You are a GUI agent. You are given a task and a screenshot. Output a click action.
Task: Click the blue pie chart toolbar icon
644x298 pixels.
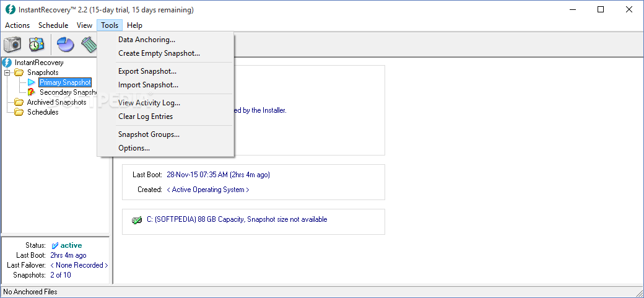click(65, 44)
